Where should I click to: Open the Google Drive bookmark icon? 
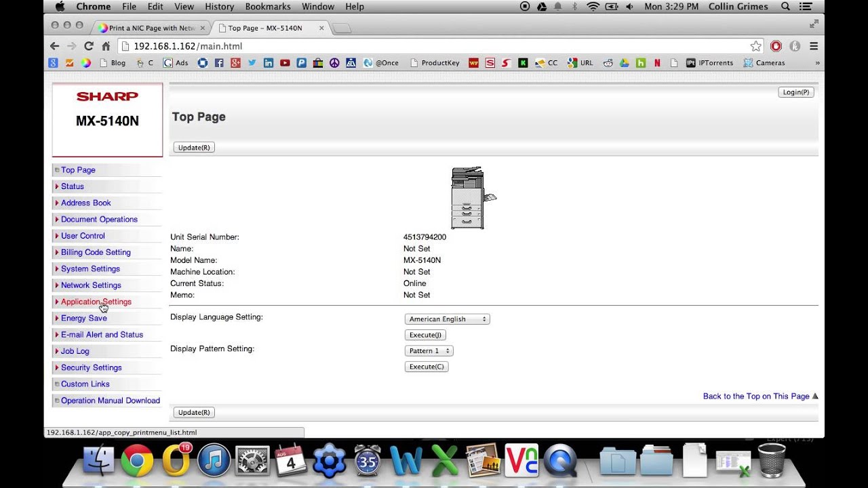[x=624, y=62]
